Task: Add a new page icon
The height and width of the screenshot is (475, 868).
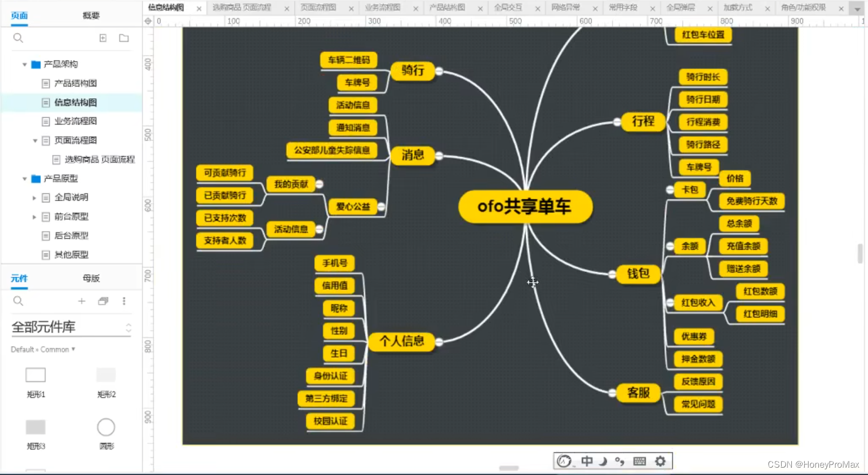Action: click(x=103, y=38)
